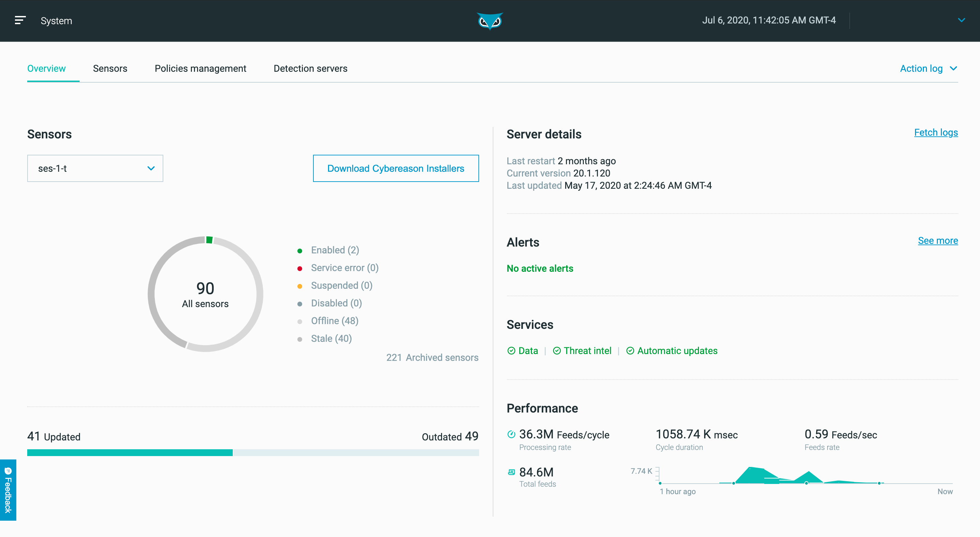Click the Threat intel service icon

[x=557, y=351]
